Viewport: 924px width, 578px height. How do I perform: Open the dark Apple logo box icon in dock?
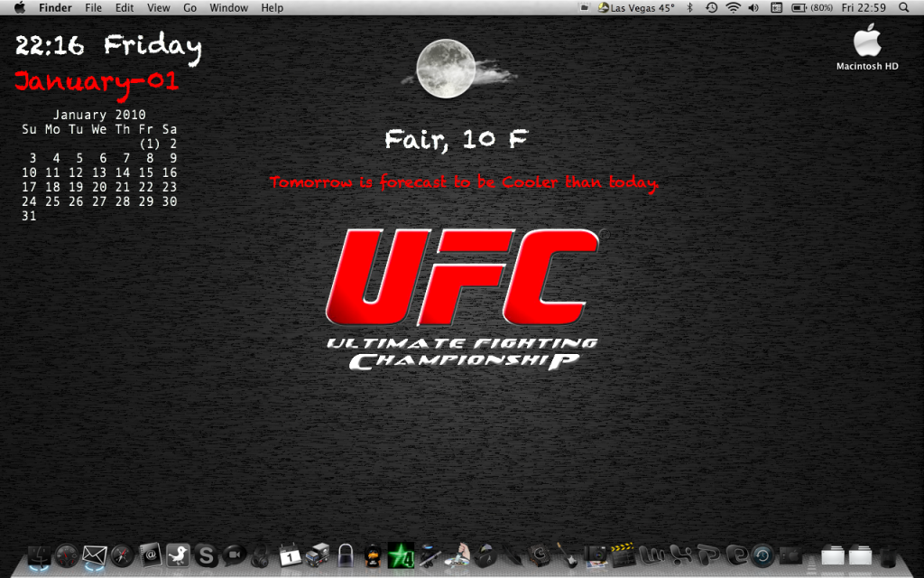[x=790, y=555]
